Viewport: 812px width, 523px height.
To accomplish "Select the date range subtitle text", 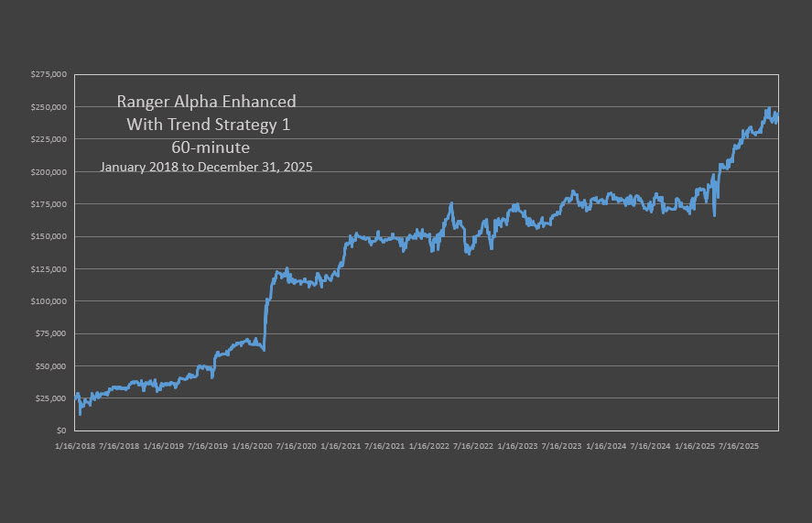I will coord(206,167).
